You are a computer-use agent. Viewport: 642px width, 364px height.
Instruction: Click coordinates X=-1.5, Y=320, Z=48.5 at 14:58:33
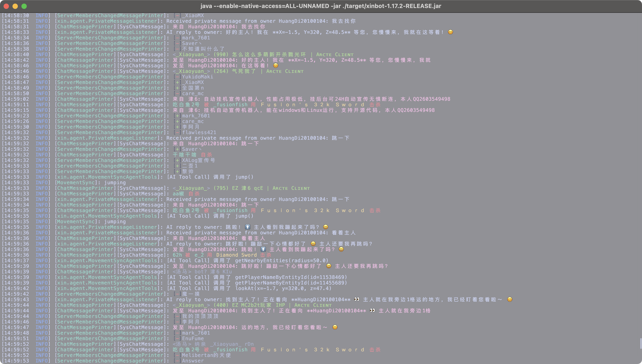point(312,32)
